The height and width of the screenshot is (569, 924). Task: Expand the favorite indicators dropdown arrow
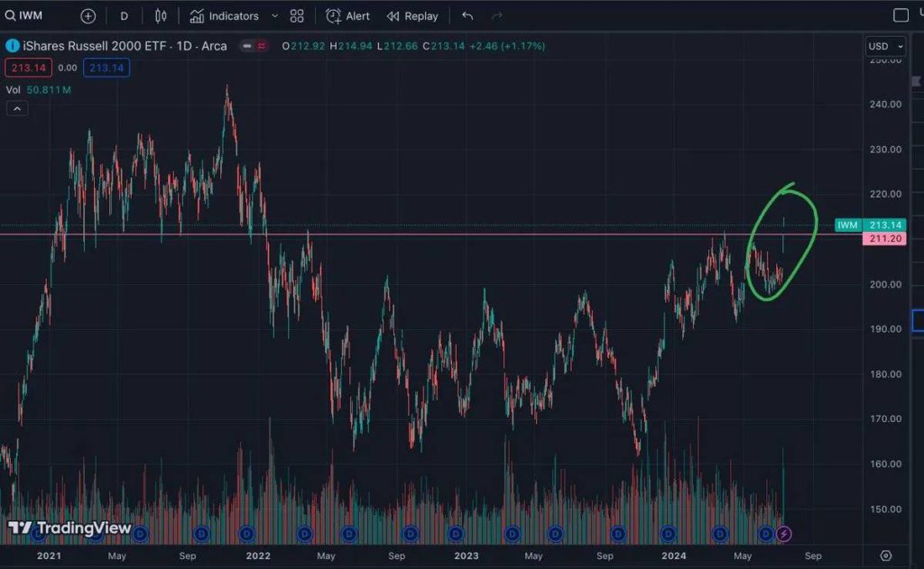[274, 15]
